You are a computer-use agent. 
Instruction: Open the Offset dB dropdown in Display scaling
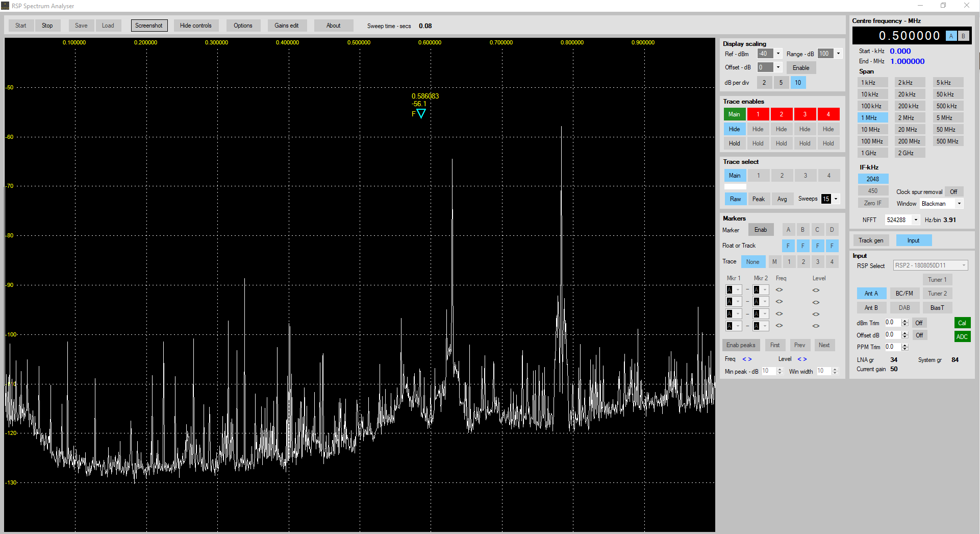778,67
